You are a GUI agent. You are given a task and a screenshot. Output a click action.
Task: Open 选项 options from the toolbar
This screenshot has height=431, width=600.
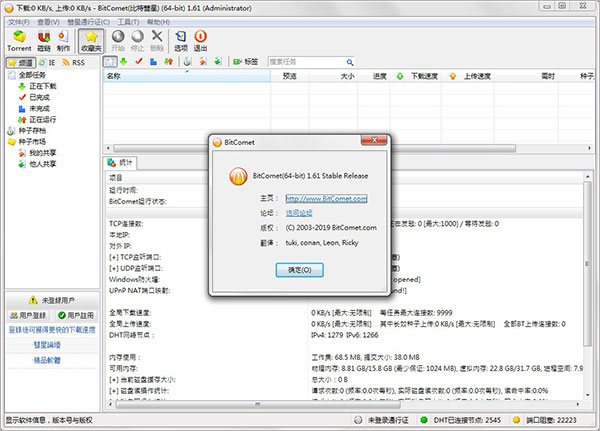[x=180, y=41]
